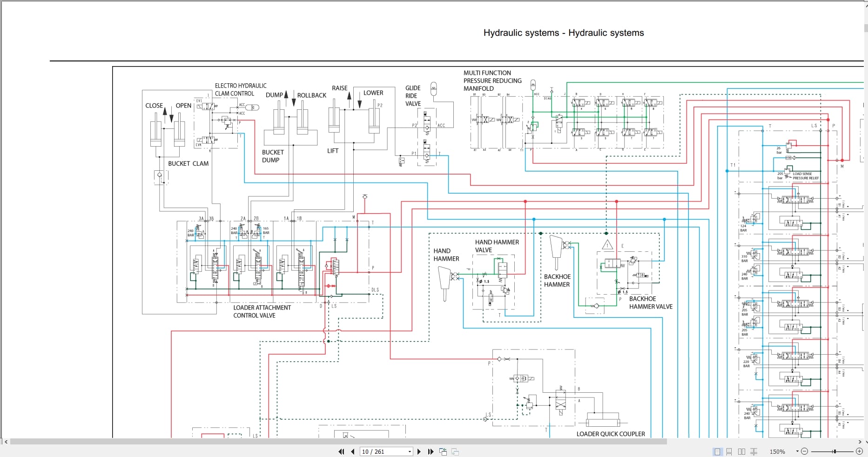Viewport: 868px width, 457px height.
Task: Click the "LIFT" cylinder label
Action: tap(333, 151)
